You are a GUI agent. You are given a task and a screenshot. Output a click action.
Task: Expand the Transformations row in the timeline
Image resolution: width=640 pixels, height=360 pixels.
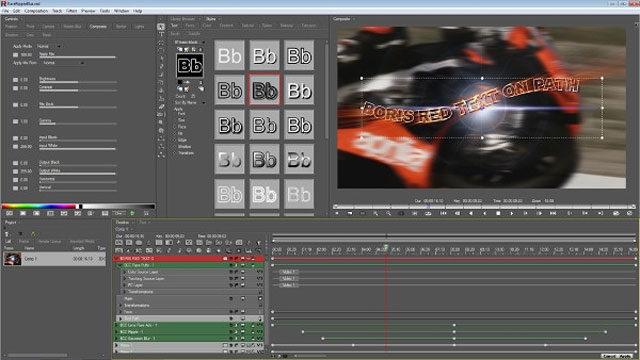[121, 305]
